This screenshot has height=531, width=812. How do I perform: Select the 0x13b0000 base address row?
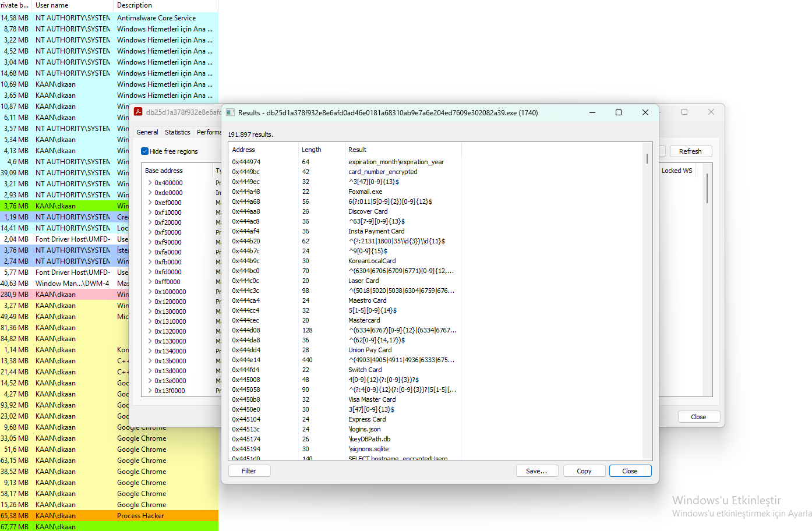(x=182, y=361)
